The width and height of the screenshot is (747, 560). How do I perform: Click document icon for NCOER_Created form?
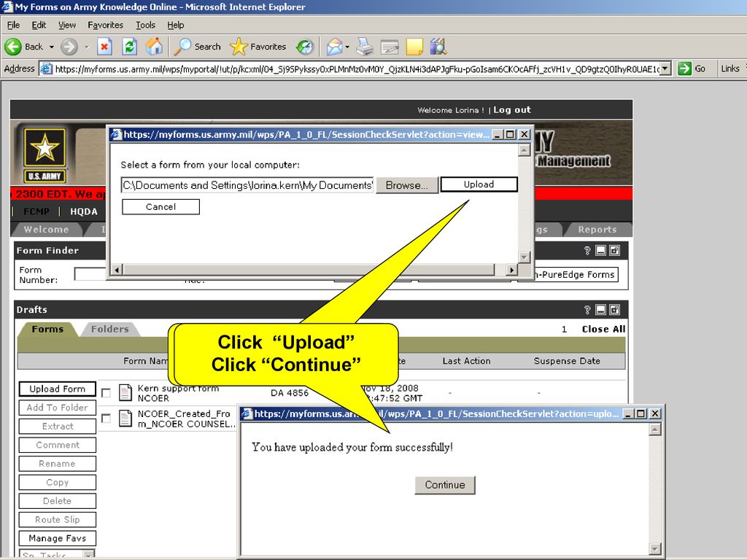pos(125,419)
